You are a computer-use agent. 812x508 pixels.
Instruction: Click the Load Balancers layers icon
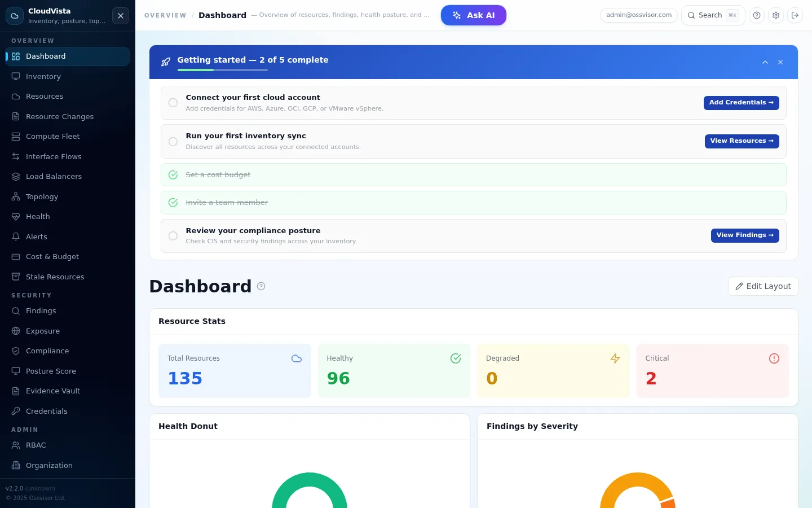[16, 177]
